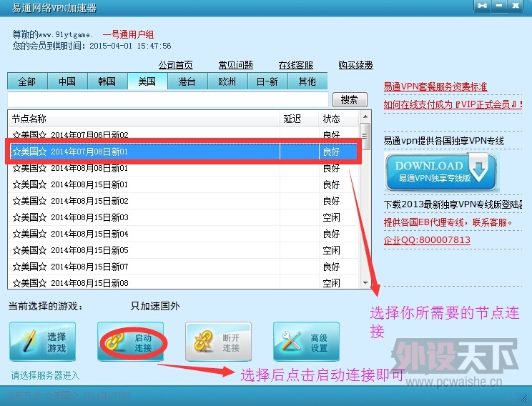Open the 在线客服 link
The image size is (532, 406).
tap(296, 65)
